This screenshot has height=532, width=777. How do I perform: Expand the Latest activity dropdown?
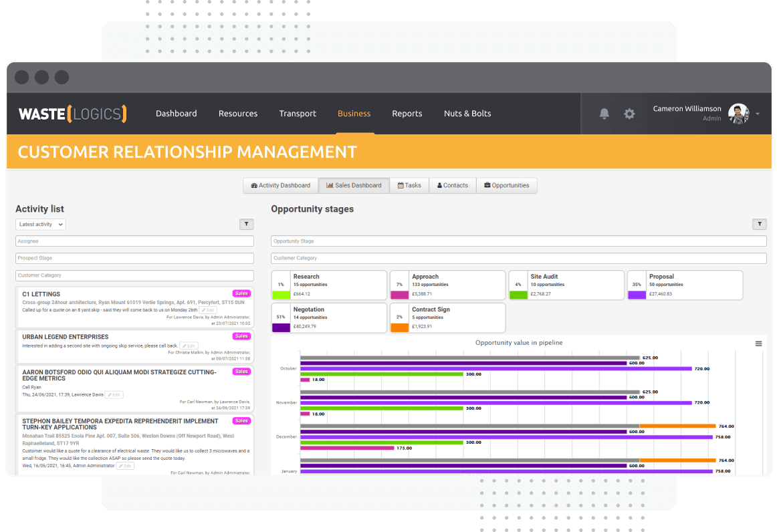click(41, 225)
